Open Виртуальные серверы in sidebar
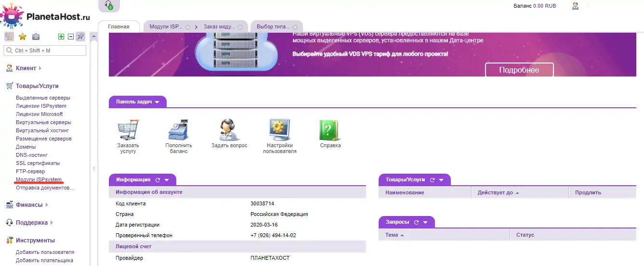Screen dimensions: 644x266 click(x=43, y=122)
